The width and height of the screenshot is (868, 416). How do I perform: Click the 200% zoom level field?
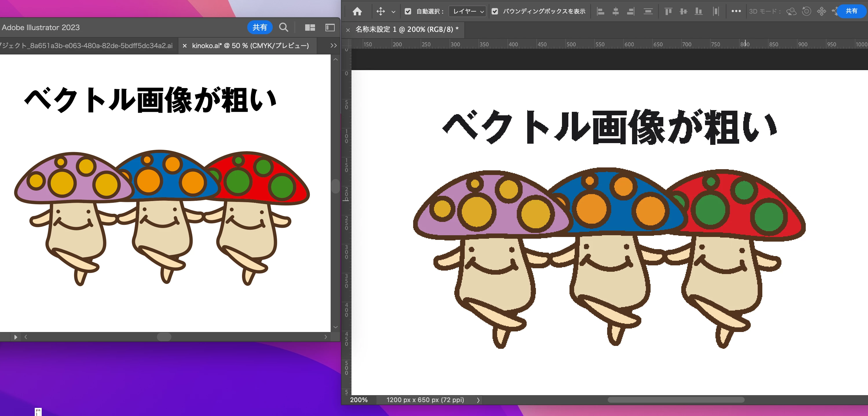click(359, 400)
